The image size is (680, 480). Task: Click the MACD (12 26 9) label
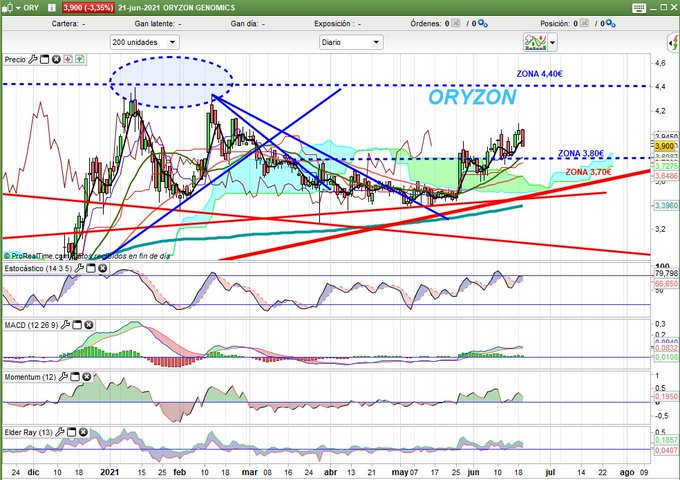(x=31, y=325)
